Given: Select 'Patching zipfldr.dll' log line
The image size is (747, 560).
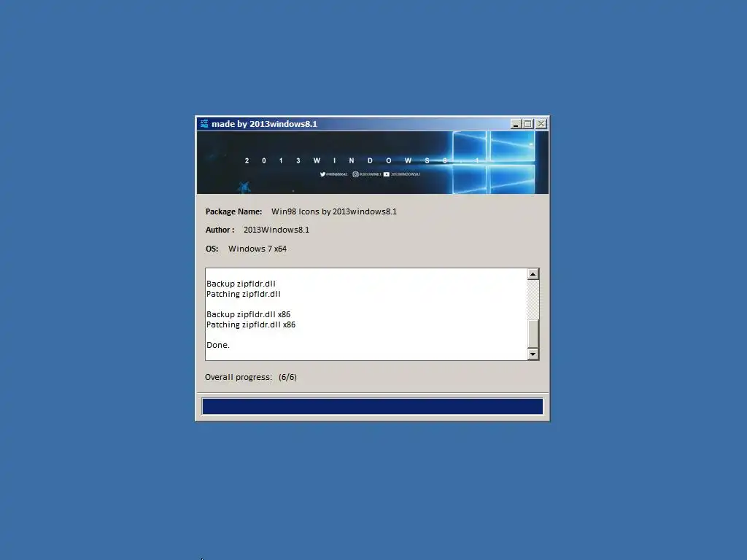Looking at the screenshot, I should 244,294.
